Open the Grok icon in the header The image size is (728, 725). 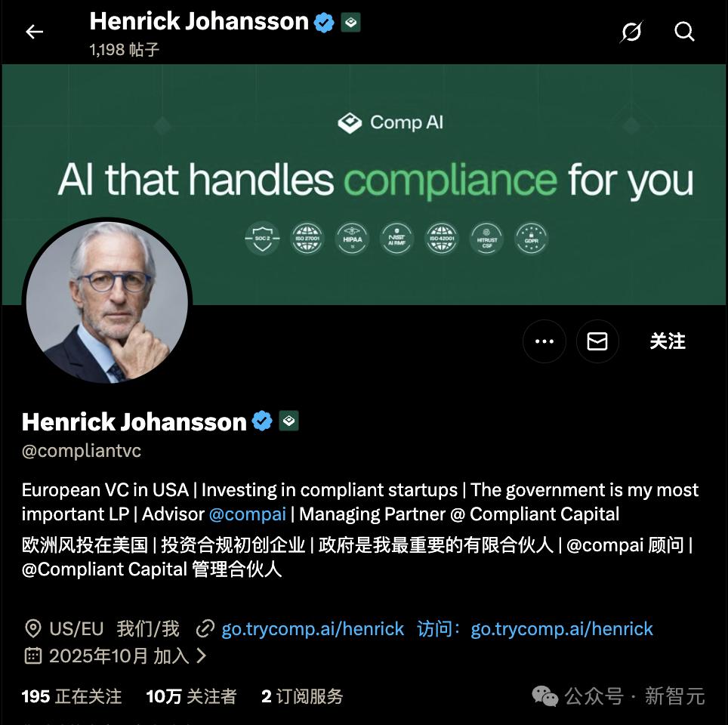pos(631,32)
